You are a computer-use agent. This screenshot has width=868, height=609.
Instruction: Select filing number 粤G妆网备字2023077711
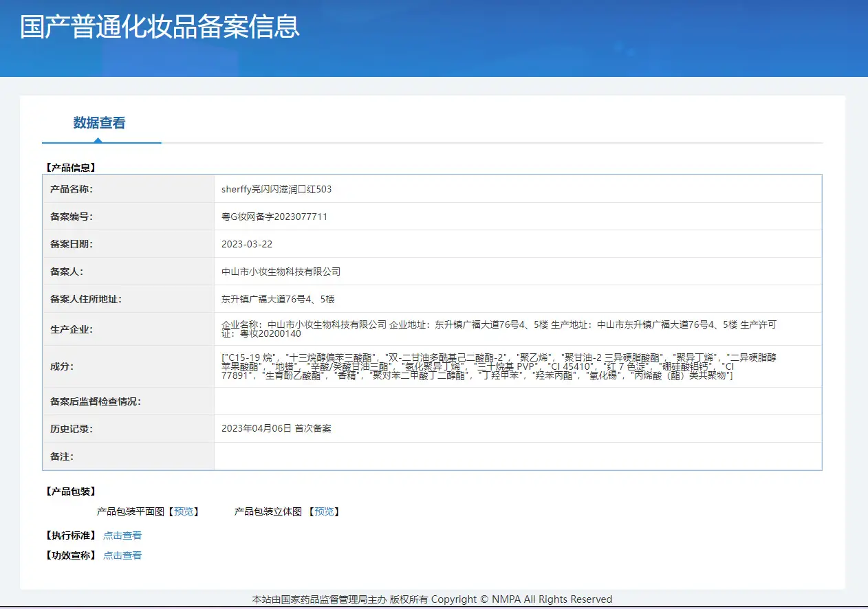[x=274, y=217]
